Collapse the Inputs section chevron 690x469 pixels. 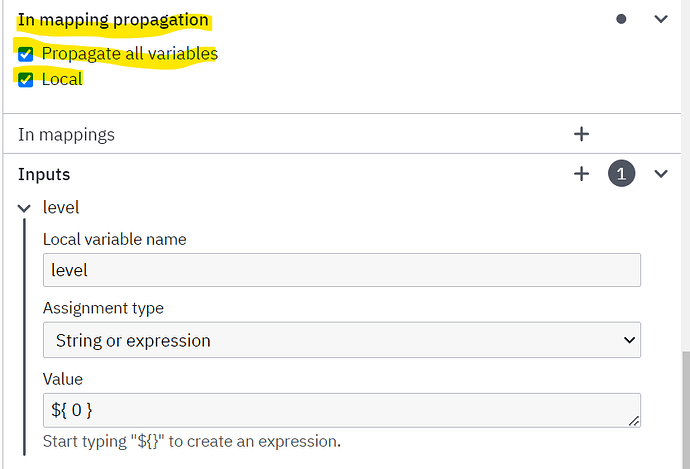pyautogui.click(x=661, y=174)
